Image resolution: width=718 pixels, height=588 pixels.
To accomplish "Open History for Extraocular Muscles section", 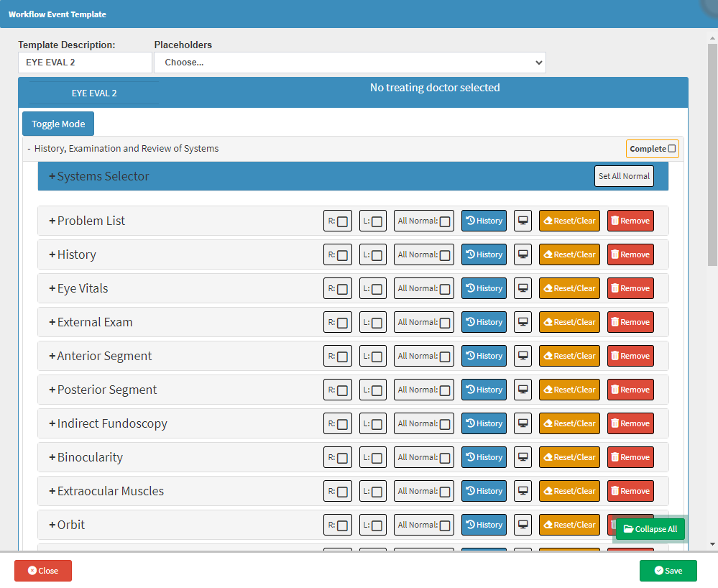I will click(x=484, y=491).
